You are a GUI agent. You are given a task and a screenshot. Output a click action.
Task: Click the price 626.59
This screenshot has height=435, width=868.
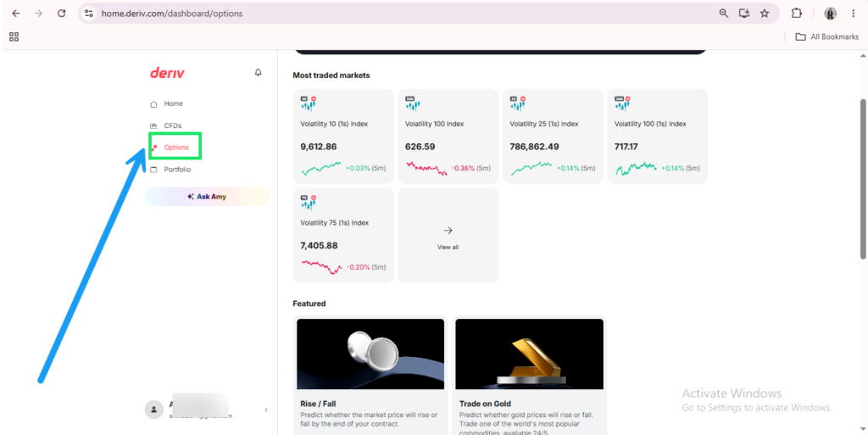pyautogui.click(x=420, y=147)
